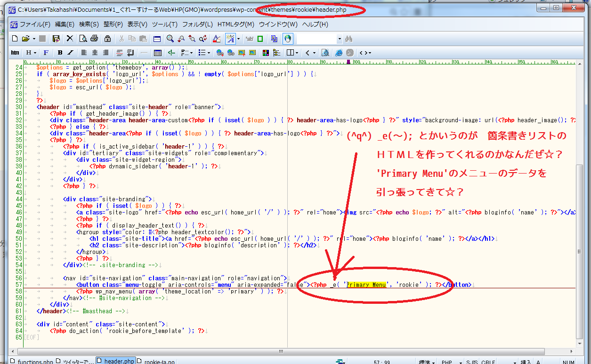Click the printer icon

tap(94, 39)
